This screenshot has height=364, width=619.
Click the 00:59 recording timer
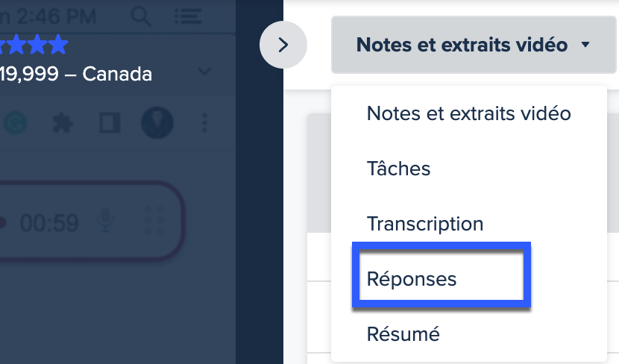tap(49, 223)
